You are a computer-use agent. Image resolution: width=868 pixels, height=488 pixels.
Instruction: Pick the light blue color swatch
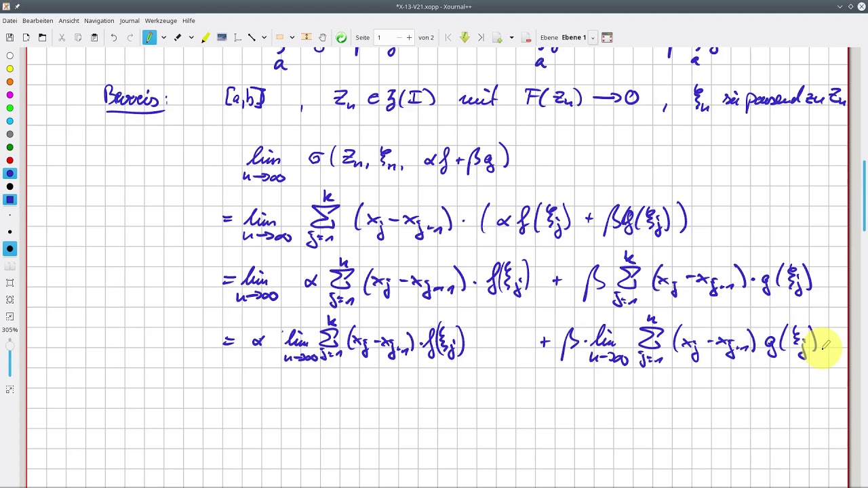click(9, 121)
